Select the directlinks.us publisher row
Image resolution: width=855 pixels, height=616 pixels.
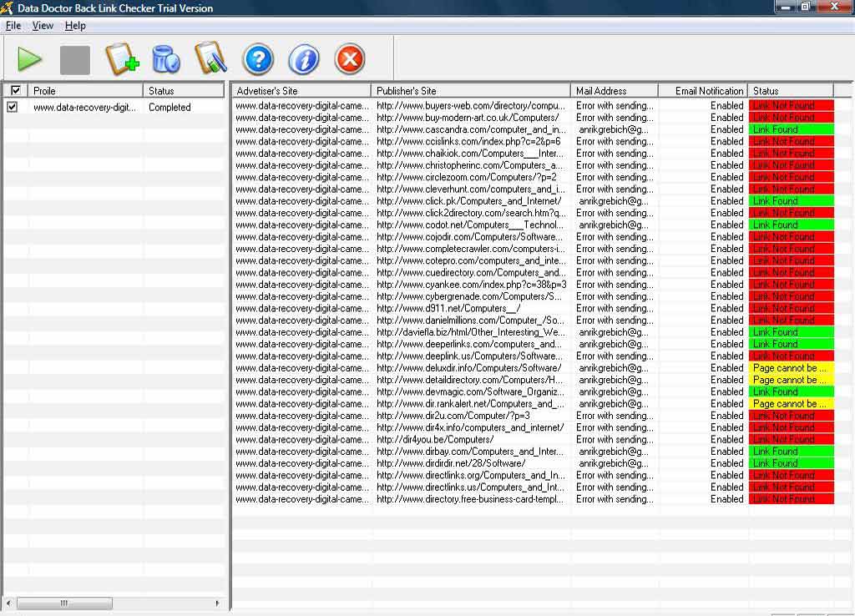pos(534,487)
